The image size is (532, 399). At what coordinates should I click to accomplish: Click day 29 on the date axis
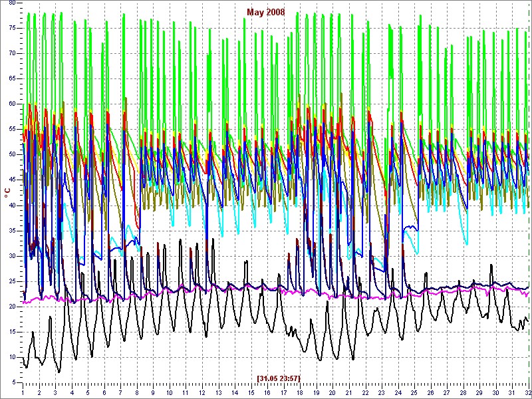coord(479,392)
